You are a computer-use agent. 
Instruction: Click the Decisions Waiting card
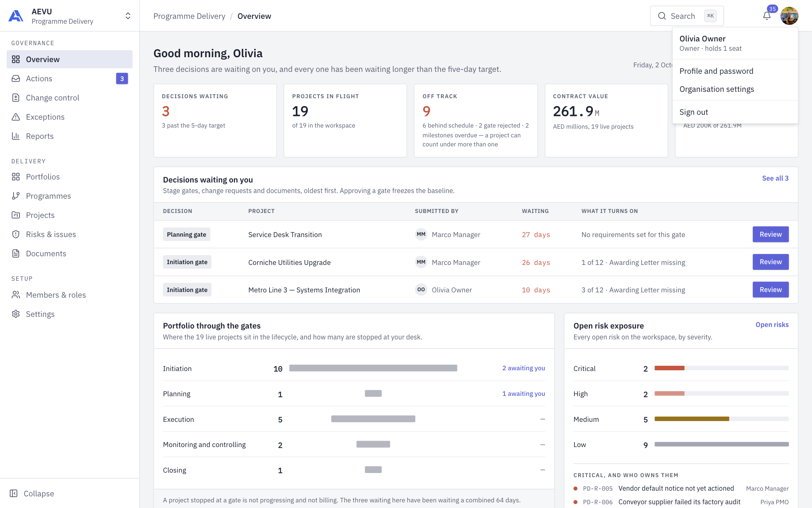[x=215, y=120]
